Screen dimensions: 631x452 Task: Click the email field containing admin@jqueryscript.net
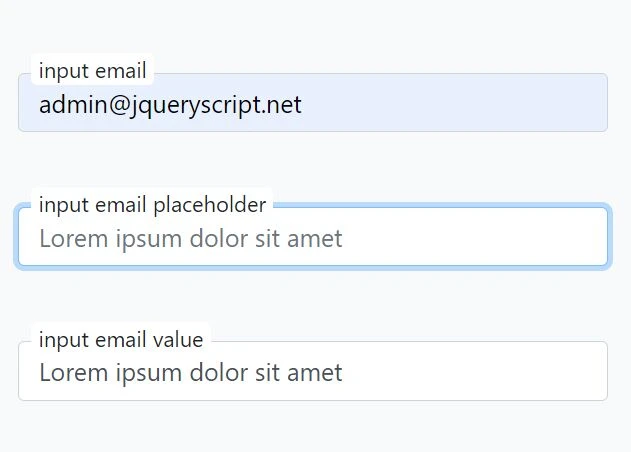point(312,104)
